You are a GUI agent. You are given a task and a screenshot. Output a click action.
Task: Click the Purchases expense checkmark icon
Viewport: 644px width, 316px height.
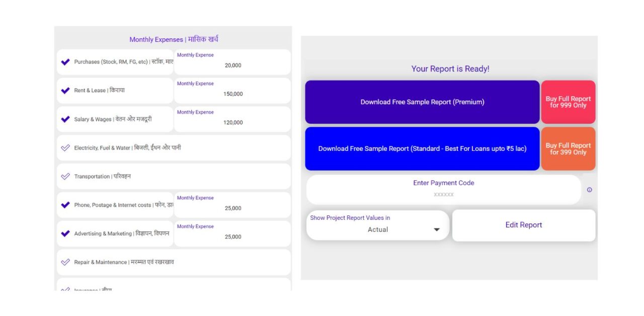click(x=65, y=62)
